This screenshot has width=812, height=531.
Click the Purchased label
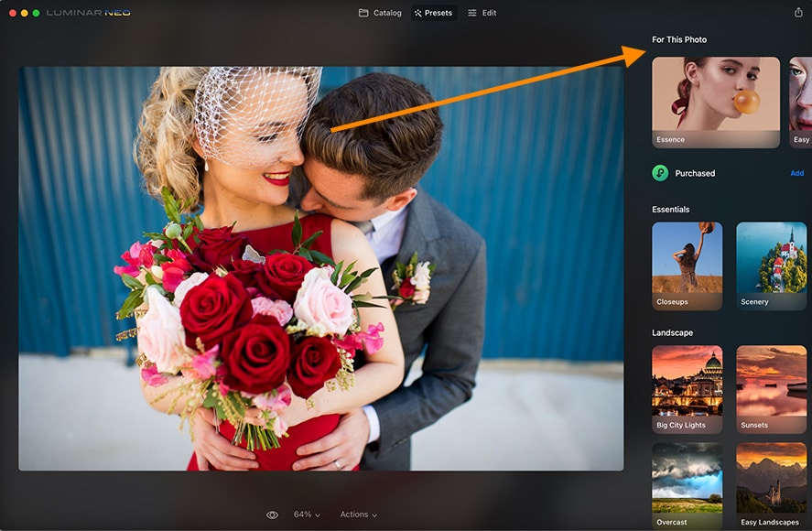(695, 173)
